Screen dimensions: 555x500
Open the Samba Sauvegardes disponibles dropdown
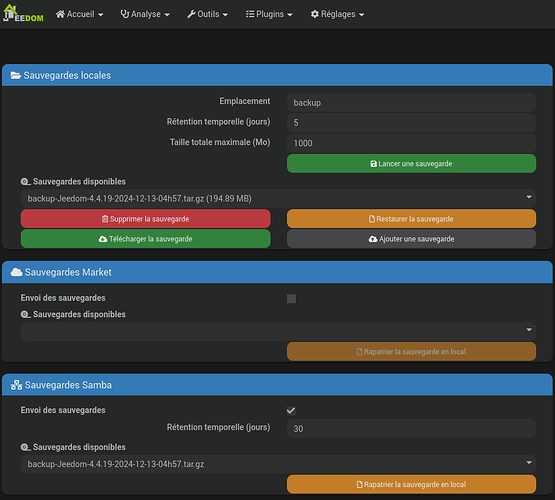278,464
